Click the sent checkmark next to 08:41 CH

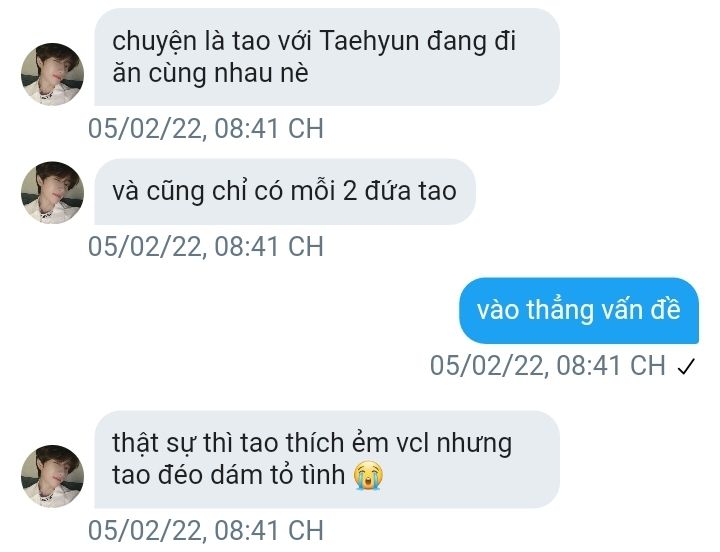pos(686,366)
